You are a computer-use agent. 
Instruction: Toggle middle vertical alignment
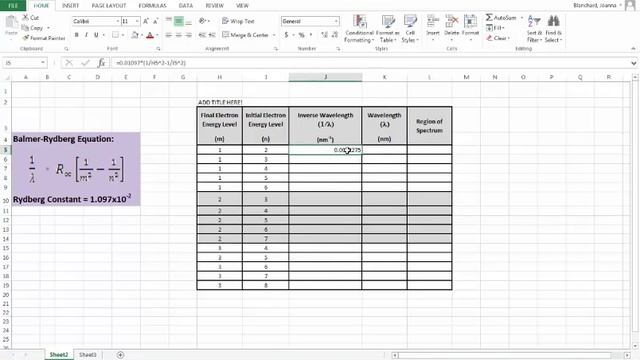pos(179,21)
